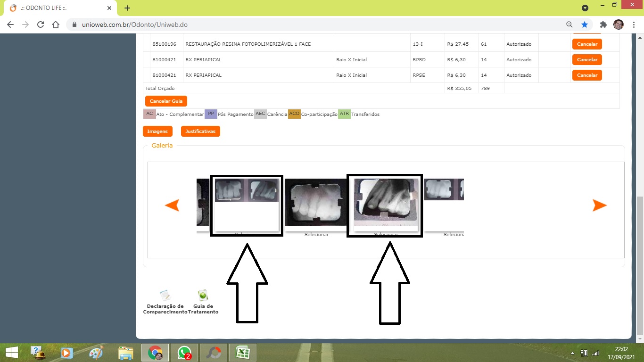Image resolution: width=644 pixels, height=362 pixels.
Task: Click the Cancelar Guia button
Action: [166, 101]
